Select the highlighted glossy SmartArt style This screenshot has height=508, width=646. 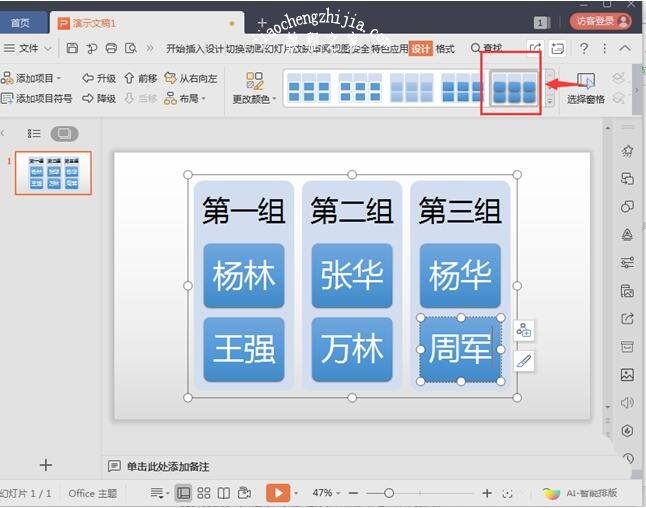513,88
